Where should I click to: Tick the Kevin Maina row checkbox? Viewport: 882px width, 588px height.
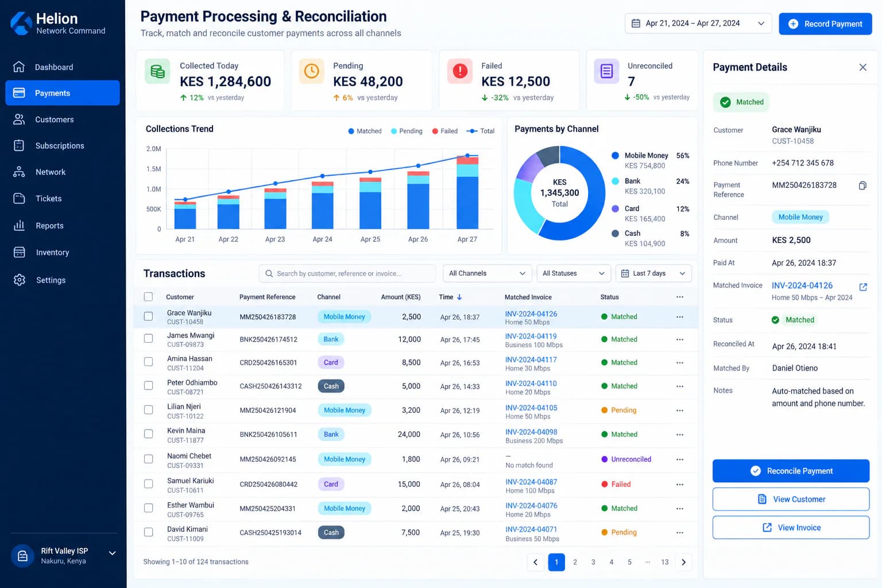(148, 434)
